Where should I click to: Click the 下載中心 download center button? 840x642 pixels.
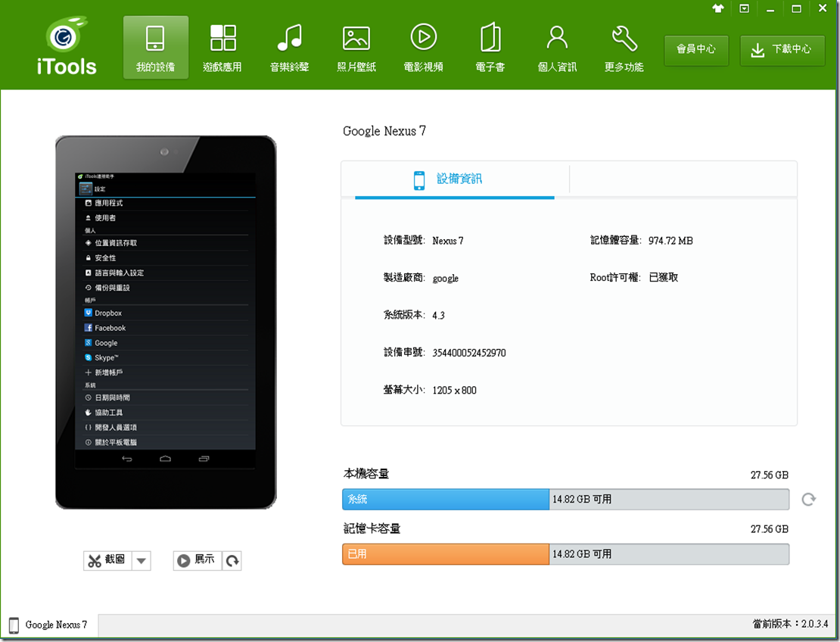coord(782,50)
